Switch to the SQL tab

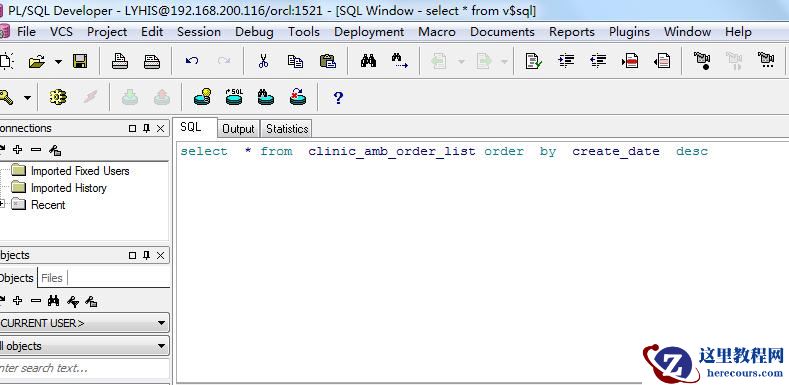(x=195, y=127)
